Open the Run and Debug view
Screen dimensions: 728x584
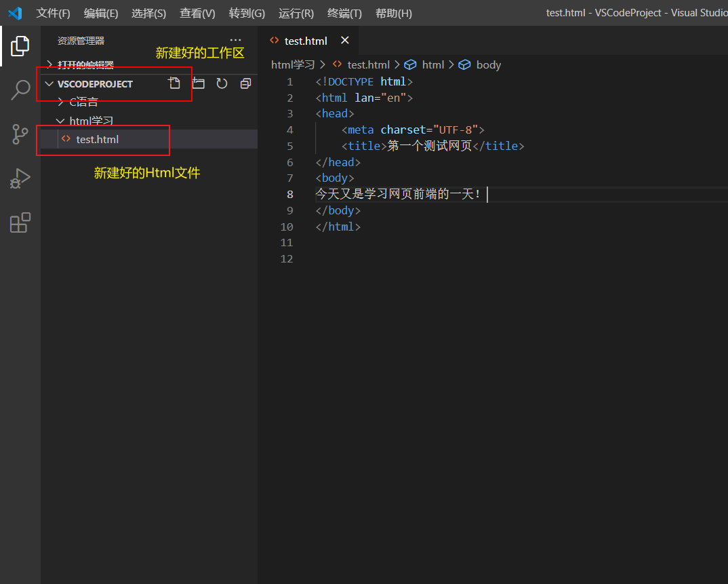pos(20,178)
